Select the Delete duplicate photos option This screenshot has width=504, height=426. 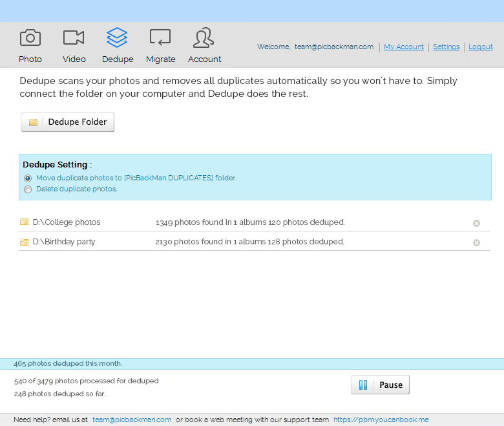coord(28,189)
